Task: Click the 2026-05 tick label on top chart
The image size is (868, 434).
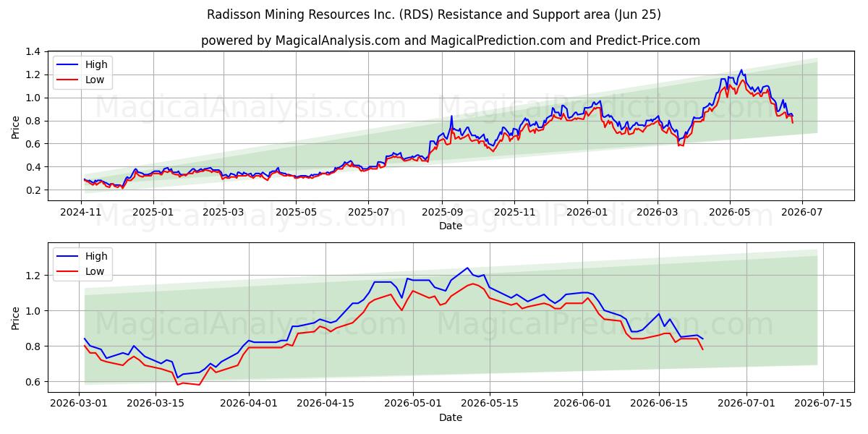Action: point(729,213)
